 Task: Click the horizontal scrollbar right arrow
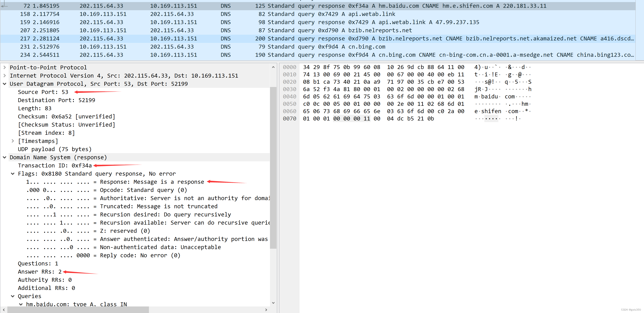266,310
